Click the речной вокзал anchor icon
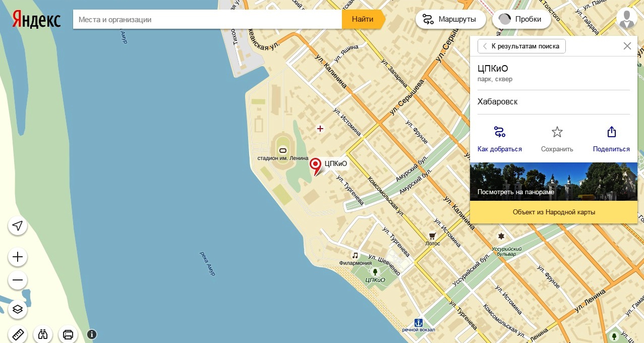This screenshot has width=644, height=343. pos(418,322)
